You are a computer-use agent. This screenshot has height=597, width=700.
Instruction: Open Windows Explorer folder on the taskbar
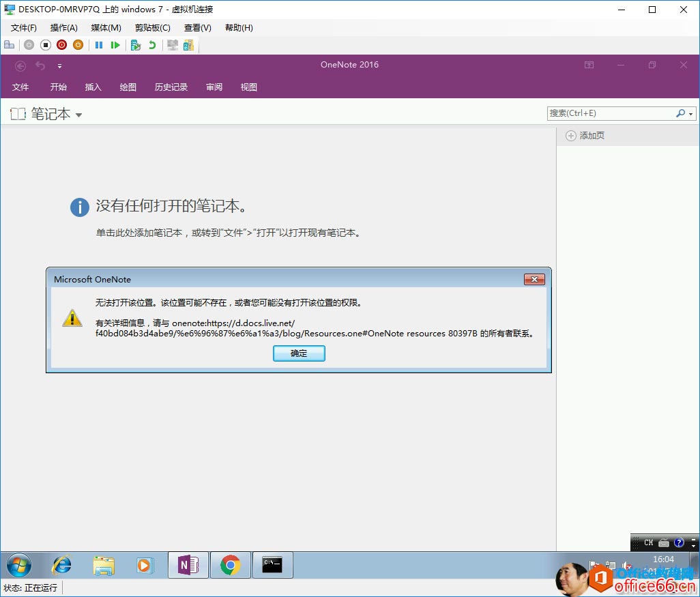[x=104, y=566]
